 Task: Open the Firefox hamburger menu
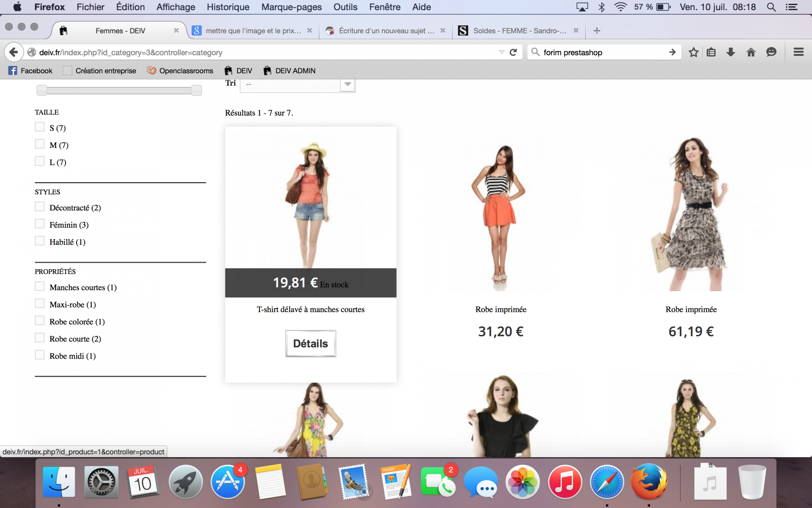tap(798, 52)
